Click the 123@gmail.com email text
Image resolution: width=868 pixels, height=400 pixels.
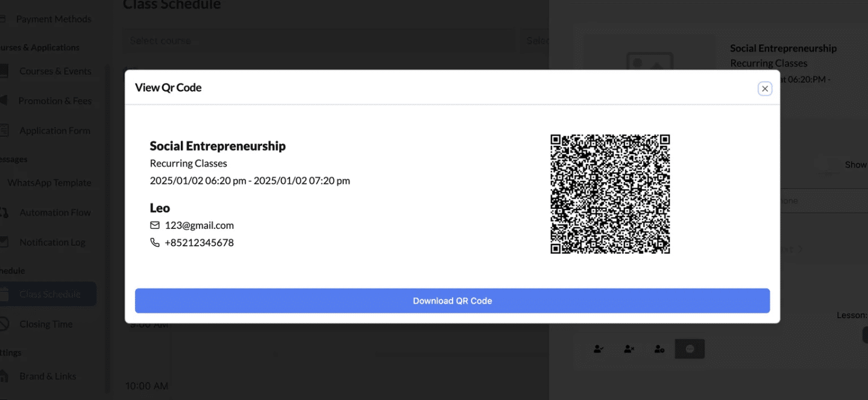tap(199, 225)
